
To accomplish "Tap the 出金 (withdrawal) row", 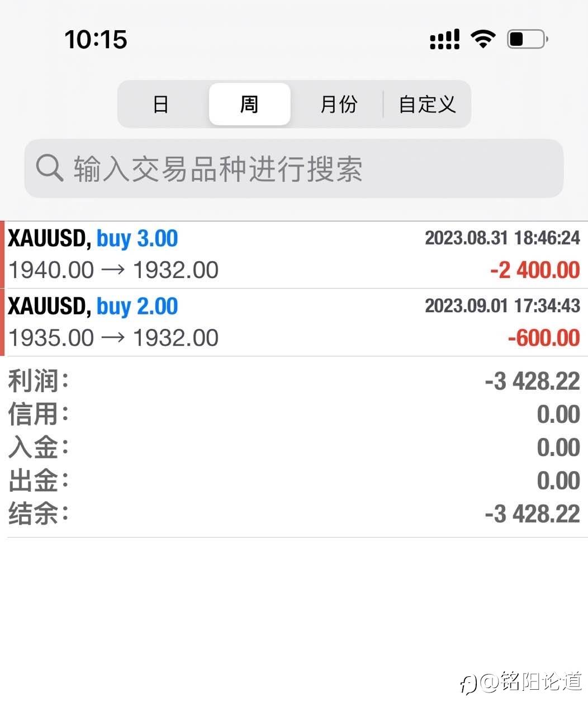I will 294,481.
